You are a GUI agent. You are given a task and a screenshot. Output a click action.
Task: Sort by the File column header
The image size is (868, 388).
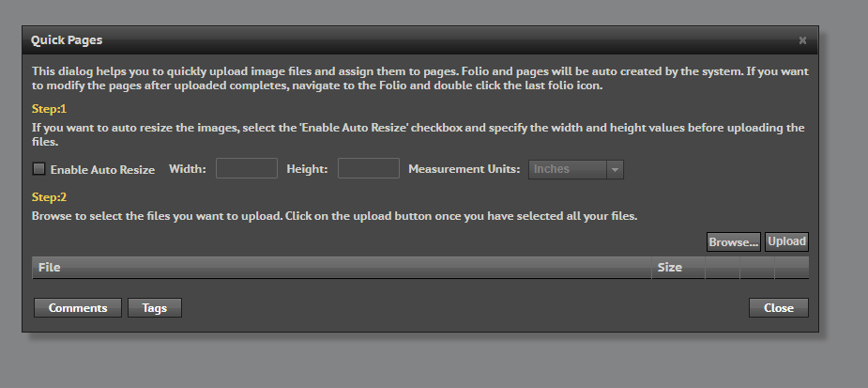[342, 267]
